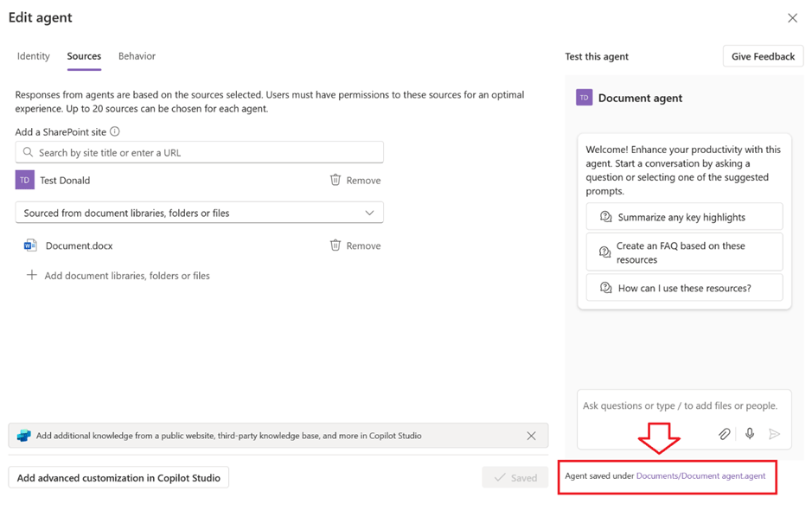Click Add advanced customization in Copilot Studio
812x510 pixels.
click(x=118, y=477)
